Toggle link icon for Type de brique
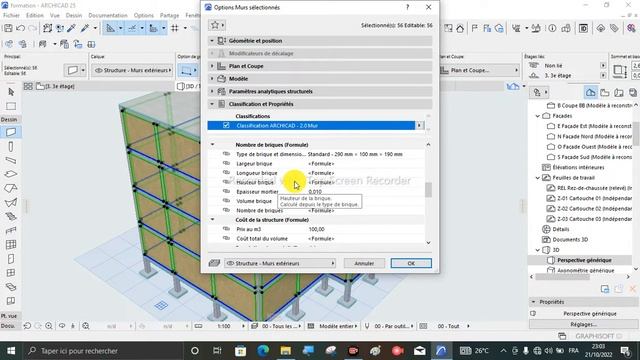640x360 pixels. pos(226,154)
